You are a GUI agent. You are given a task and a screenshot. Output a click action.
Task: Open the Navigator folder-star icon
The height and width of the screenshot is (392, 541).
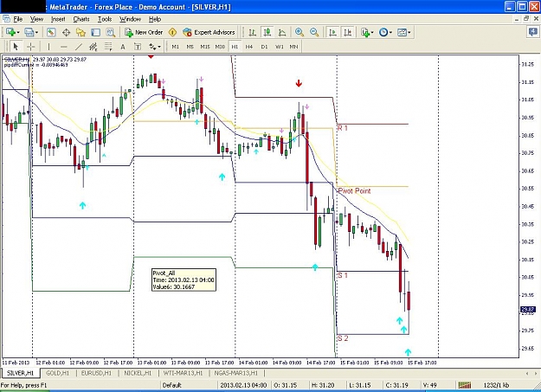tap(81, 32)
